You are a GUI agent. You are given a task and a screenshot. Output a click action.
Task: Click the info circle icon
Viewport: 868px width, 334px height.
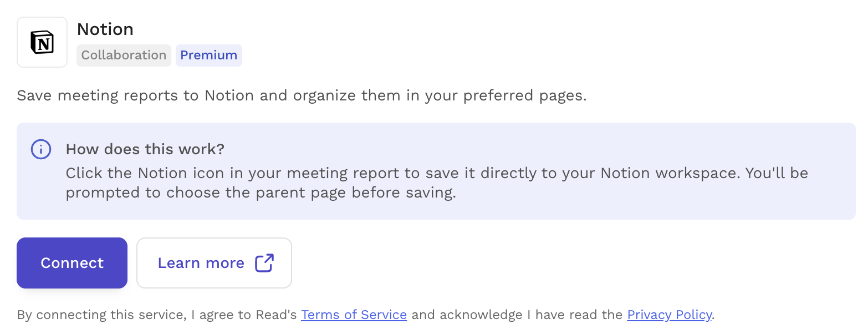point(41,150)
